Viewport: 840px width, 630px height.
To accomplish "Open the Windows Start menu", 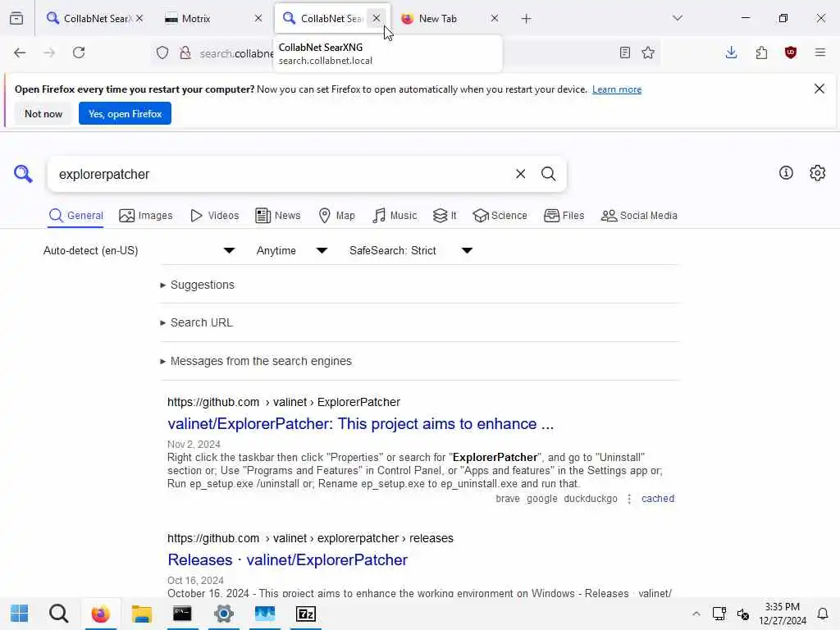I will [20, 614].
